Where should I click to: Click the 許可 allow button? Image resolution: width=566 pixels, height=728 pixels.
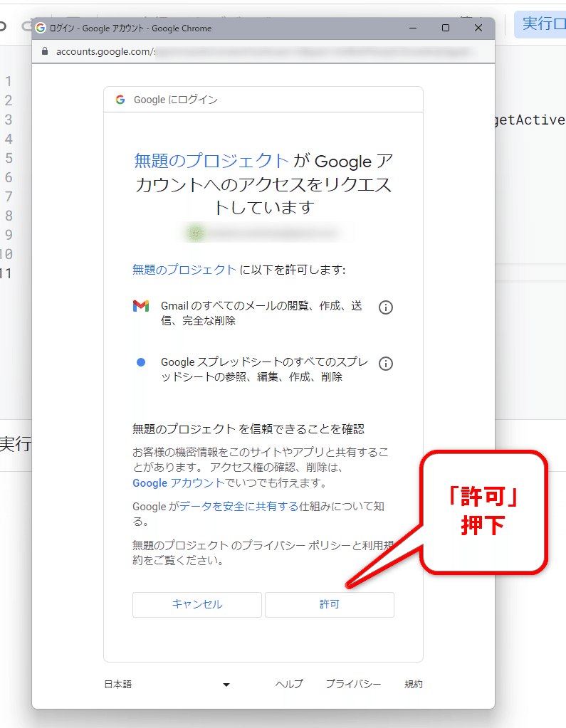tap(329, 604)
